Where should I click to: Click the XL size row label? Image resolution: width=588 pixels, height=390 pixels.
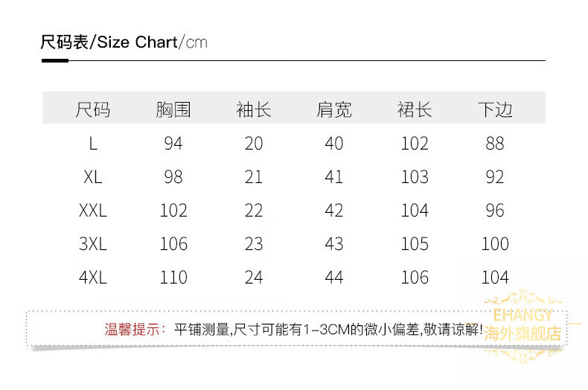click(x=93, y=177)
